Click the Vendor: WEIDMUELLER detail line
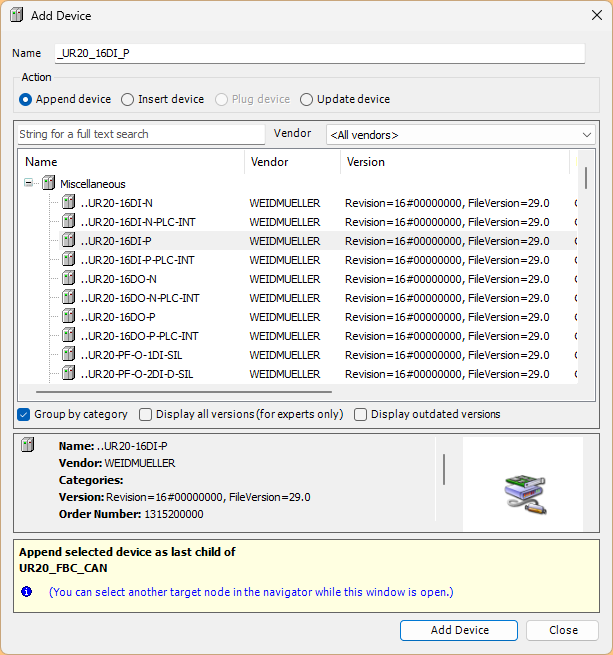 coord(117,463)
